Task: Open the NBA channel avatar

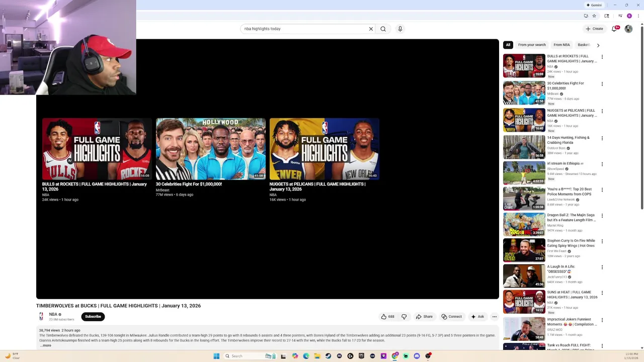Action: [41, 316]
